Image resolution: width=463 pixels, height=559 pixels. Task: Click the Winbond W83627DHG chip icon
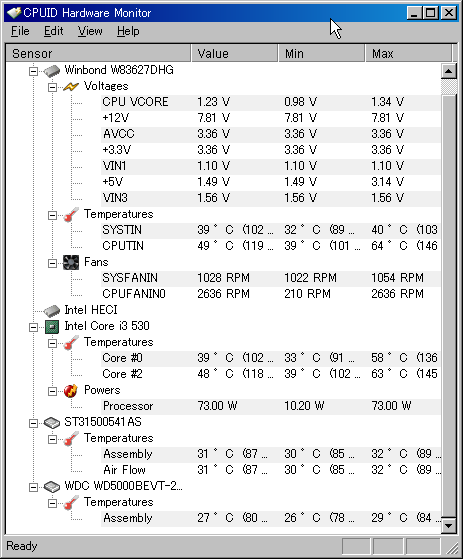52,71
